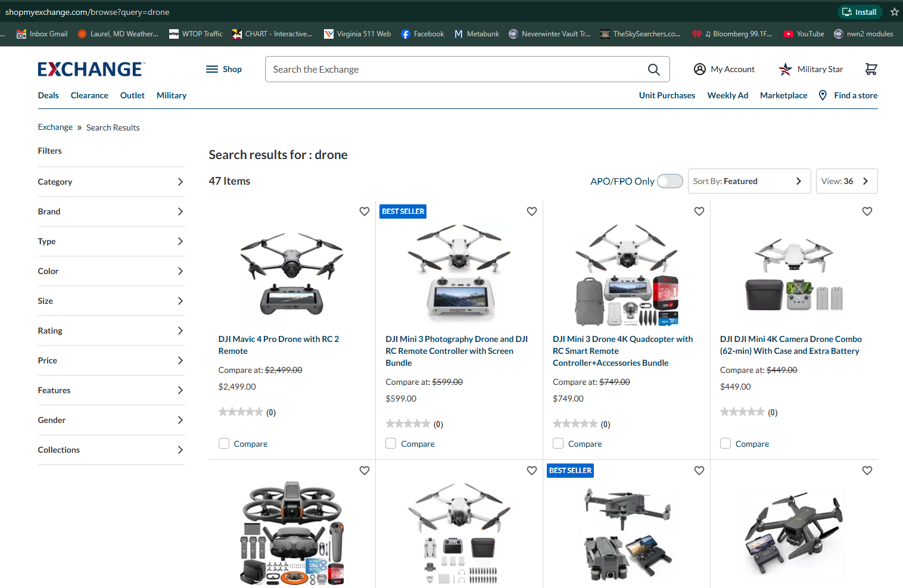903x588 pixels.
Task: Favorite the DJI Mini 3 bundle with heart icon
Action: pyautogui.click(x=531, y=211)
